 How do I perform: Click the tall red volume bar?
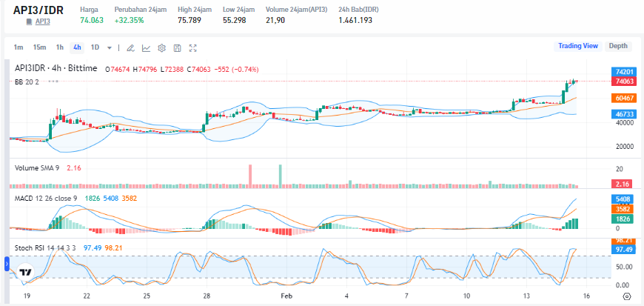(249, 176)
